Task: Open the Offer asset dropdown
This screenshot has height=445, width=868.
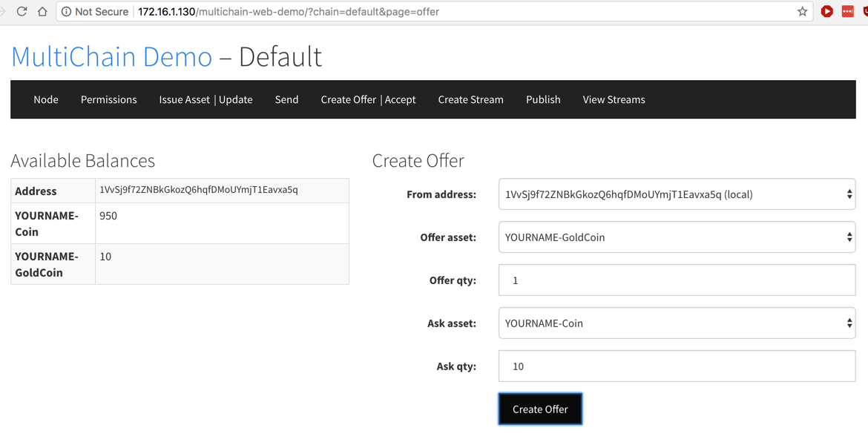Action: (677, 237)
